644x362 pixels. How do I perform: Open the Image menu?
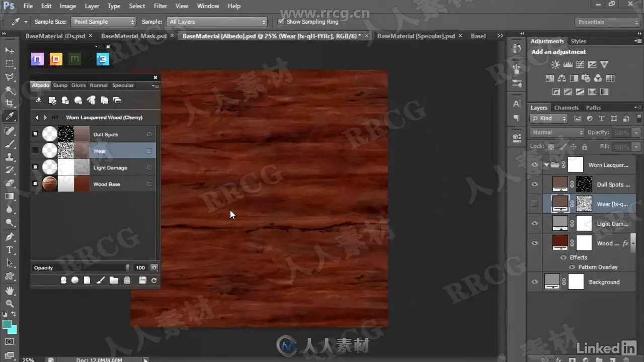68,6
